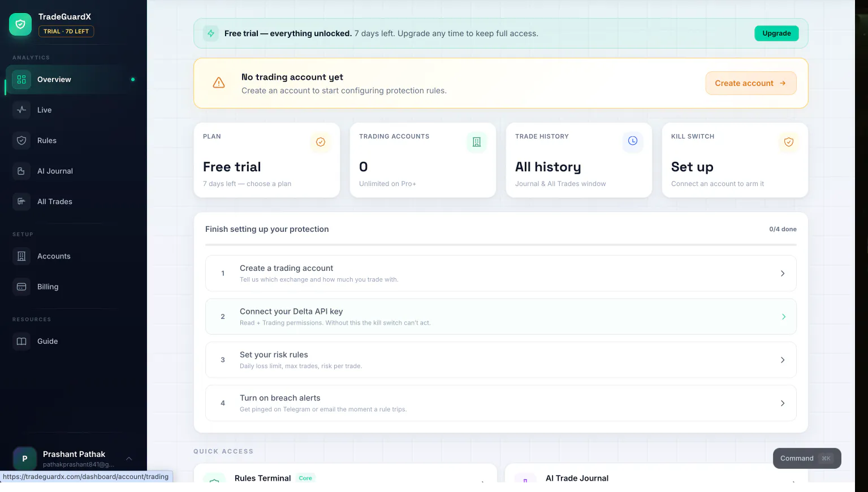Open Connect your Delta API key chevron
868x492 pixels.
tap(784, 317)
